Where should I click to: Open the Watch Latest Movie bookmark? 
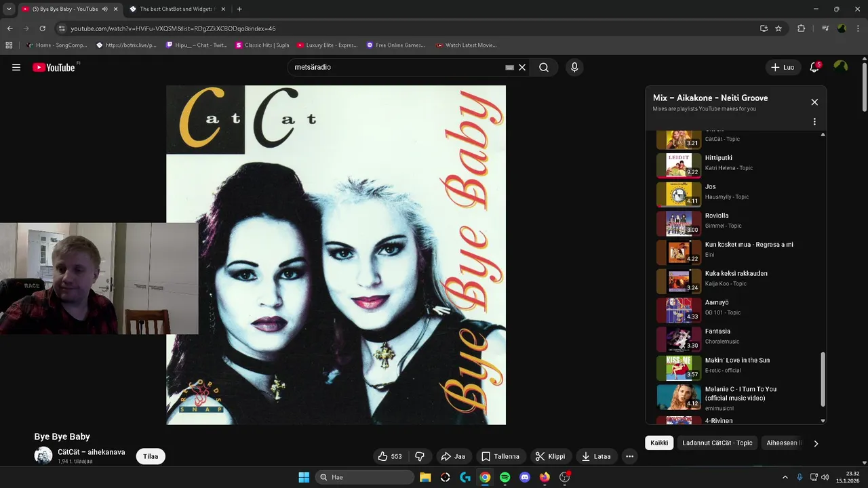point(466,45)
